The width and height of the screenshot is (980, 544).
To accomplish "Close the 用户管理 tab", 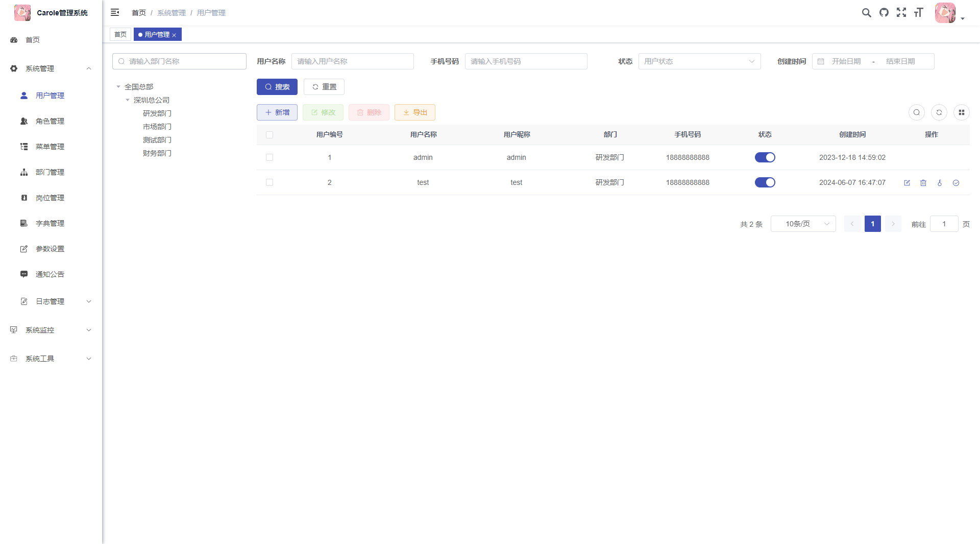I will (174, 35).
